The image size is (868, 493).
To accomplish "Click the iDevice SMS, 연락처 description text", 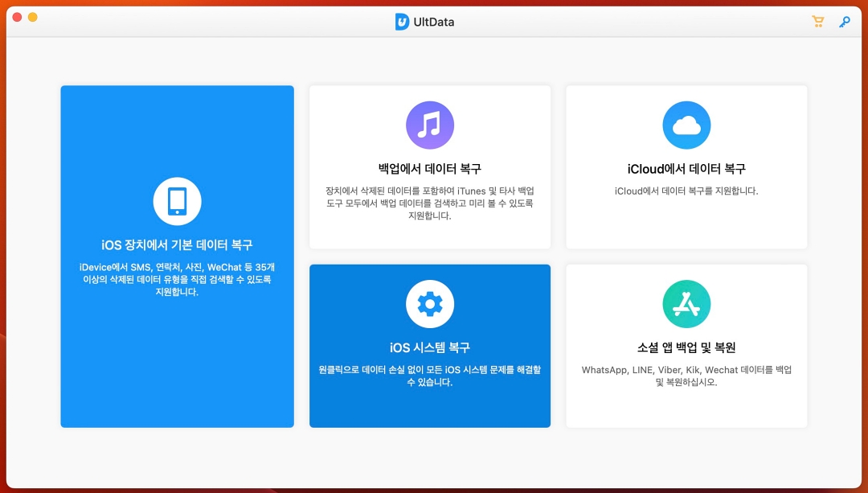I will (177, 279).
